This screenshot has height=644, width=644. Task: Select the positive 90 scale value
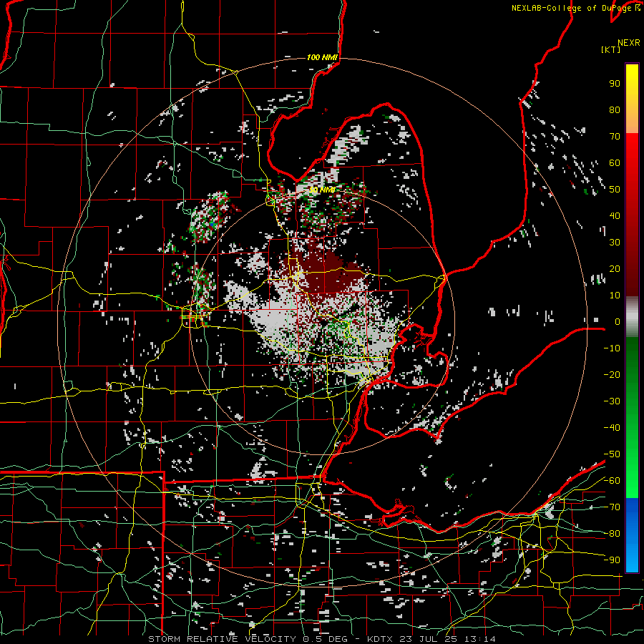click(x=615, y=84)
